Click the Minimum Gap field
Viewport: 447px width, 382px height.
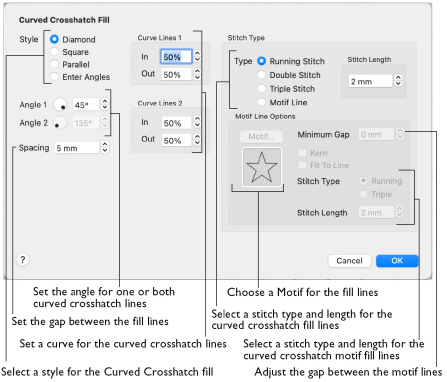tap(376, 134)
